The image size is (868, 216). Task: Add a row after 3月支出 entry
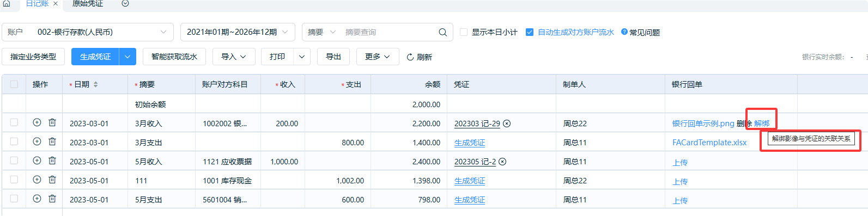click(x=37, y=141)
